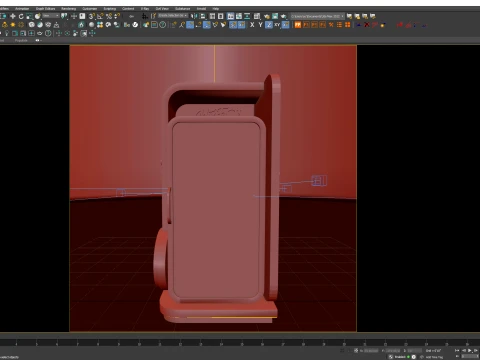
Task: Open the Rendering menu
Action: 69,8
